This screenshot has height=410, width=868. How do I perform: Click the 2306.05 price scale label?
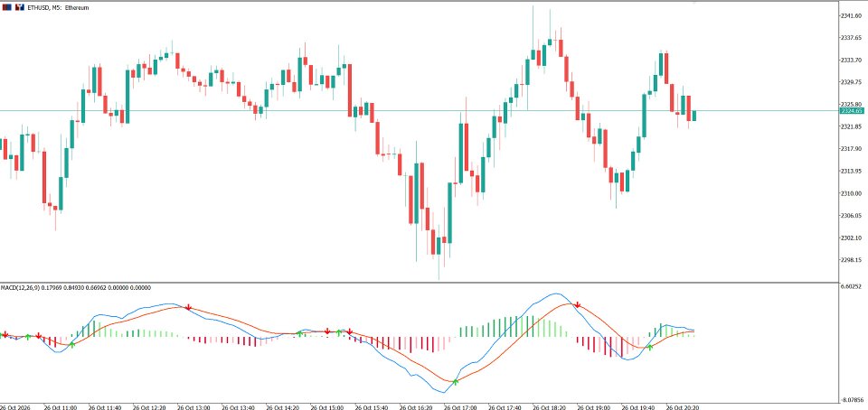tap(851, 216)
